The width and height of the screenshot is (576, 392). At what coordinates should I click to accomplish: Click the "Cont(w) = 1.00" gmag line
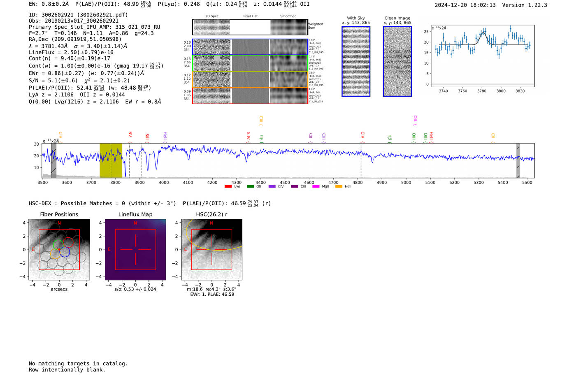(96, 65)
